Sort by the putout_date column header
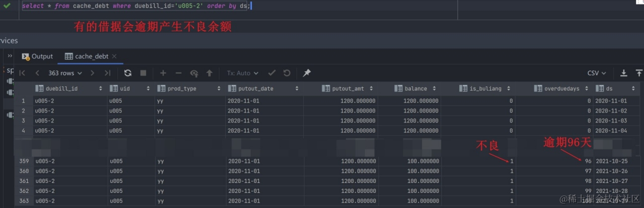The height and width of the screenshot is (208, 644). (x=263, y=88)
